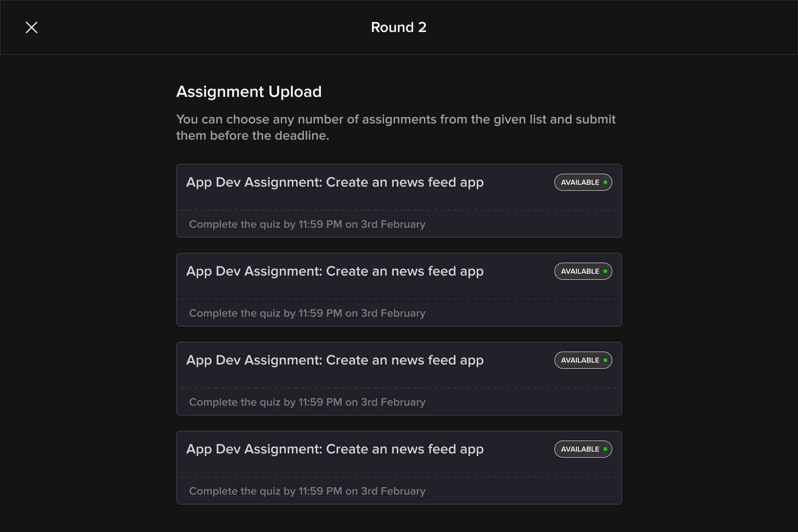Select first card's quiz deadline text
The width and height of the screenshot is (798, 532).
point(307,224)
